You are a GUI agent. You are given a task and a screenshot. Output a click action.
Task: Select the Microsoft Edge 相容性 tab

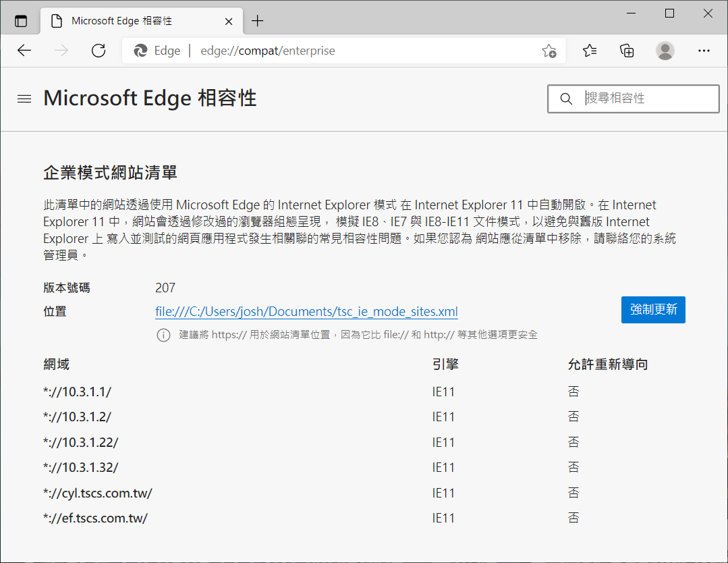coord(128,21)
